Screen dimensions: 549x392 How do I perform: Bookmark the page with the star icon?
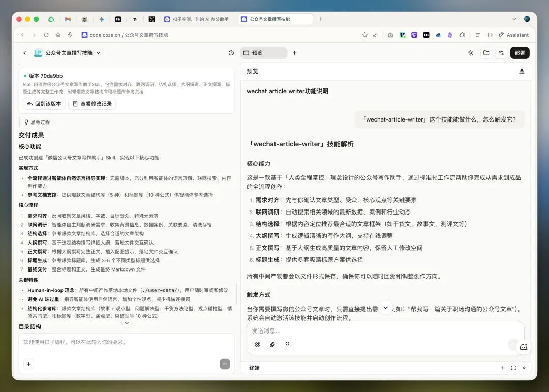(x=364, y=35)
